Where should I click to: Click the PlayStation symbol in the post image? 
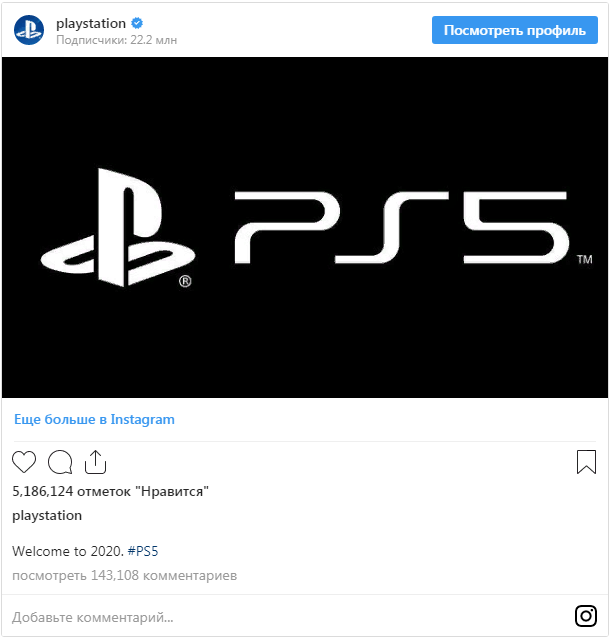(117, 227)
